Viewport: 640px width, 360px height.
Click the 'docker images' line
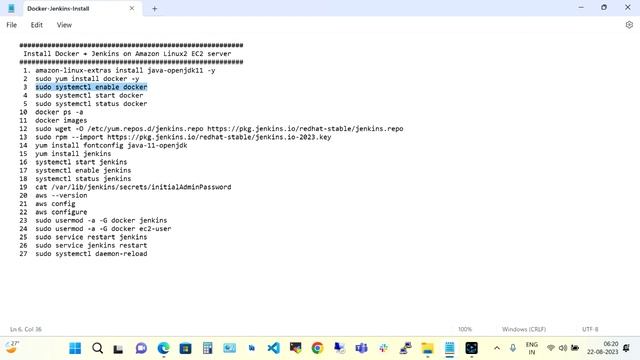click(61, 120)
